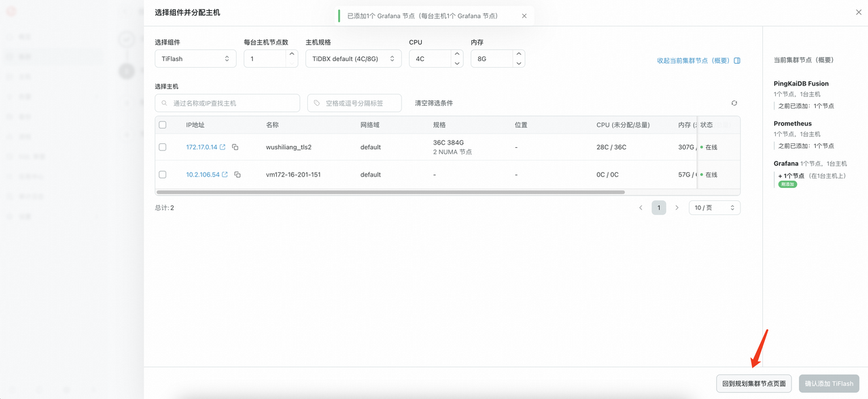This screenshot has height=399, width=868.
Task: Click 清空筛选条件 to clear filters
Action: (434, 103)
